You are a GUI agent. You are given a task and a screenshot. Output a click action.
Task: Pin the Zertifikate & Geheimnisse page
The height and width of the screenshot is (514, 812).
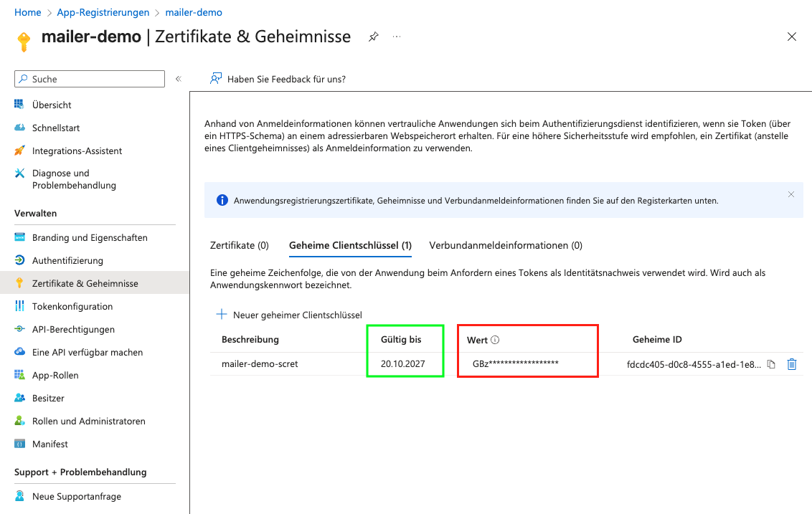click(373, 36)
